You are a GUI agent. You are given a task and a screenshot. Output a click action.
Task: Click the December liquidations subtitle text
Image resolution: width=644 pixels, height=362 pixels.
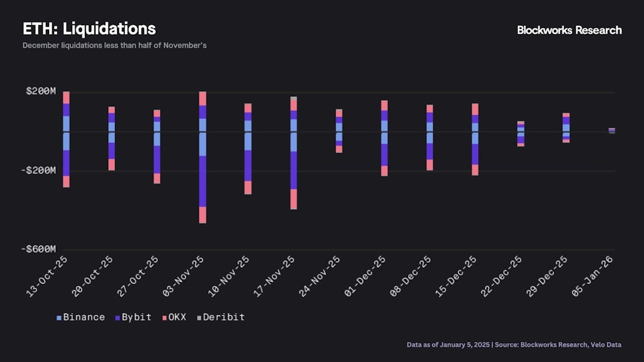point(114,46)
